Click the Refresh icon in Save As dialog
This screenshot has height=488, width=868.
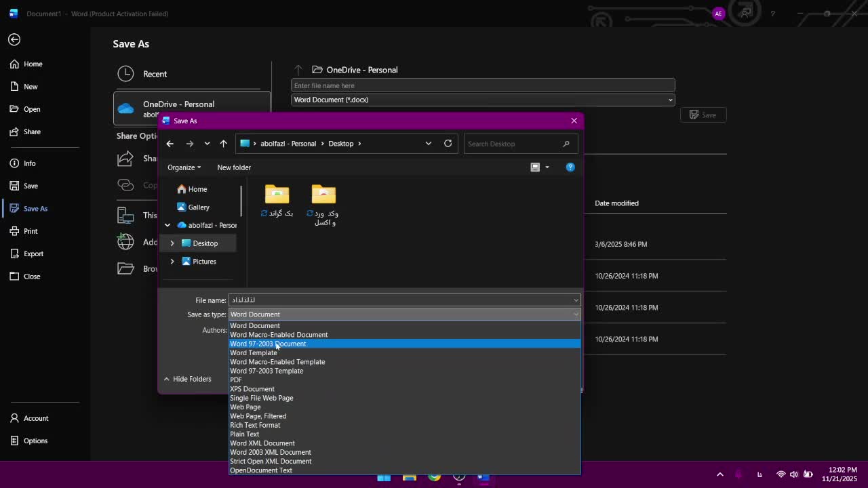(448, 144)
